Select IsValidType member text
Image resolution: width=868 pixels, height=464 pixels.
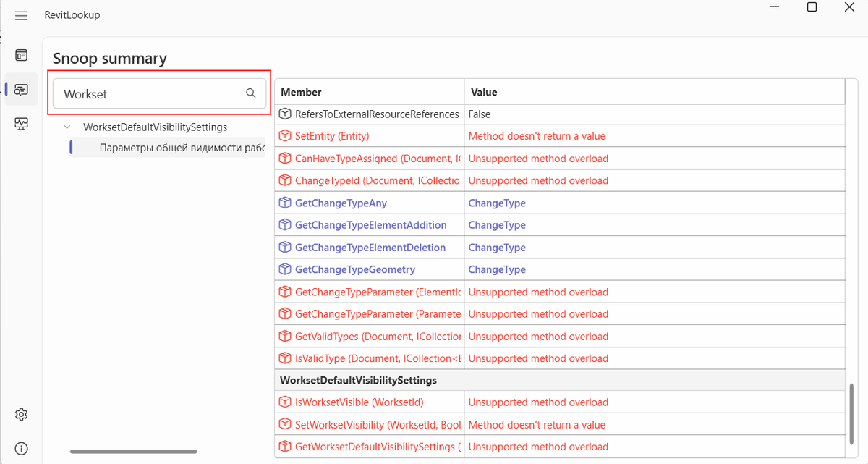(378, 358)
